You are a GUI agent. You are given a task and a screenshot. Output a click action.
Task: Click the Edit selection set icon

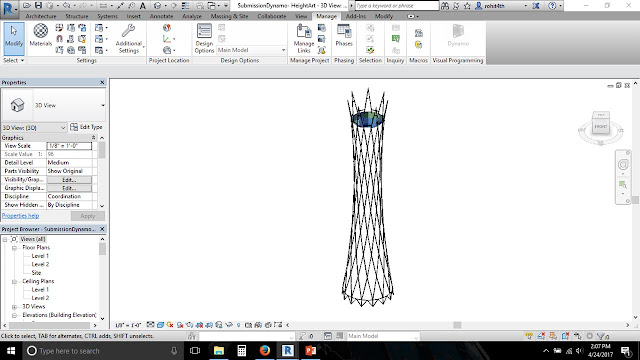click(x=370, y=50)
